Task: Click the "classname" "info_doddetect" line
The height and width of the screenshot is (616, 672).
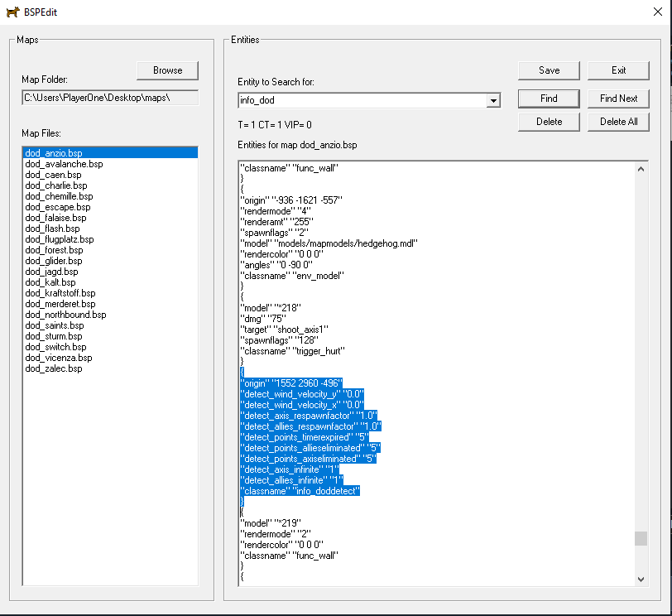Action: point(300,491)
